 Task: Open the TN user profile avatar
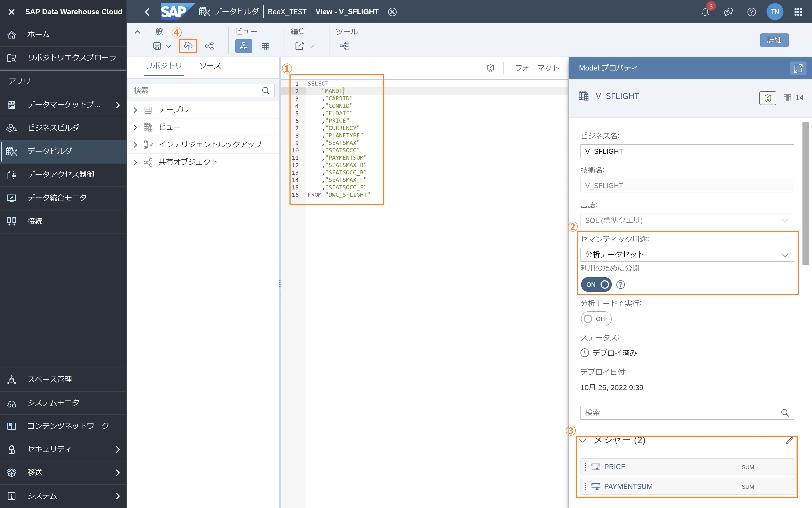775,12
